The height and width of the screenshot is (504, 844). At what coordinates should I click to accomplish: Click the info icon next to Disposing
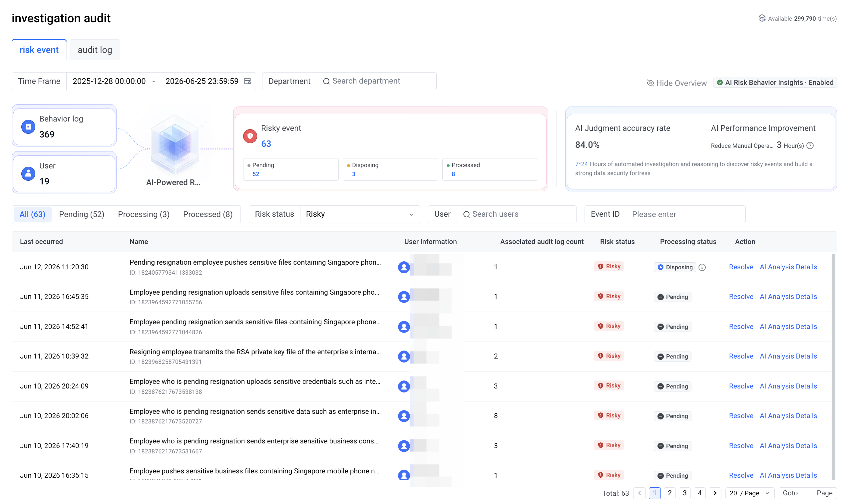click(x=702, y=267)
